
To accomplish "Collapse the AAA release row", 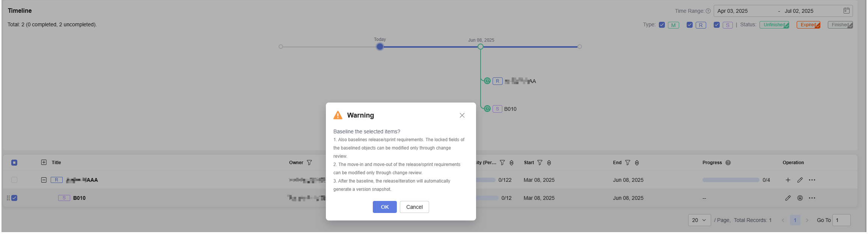I will coord(44,180).
